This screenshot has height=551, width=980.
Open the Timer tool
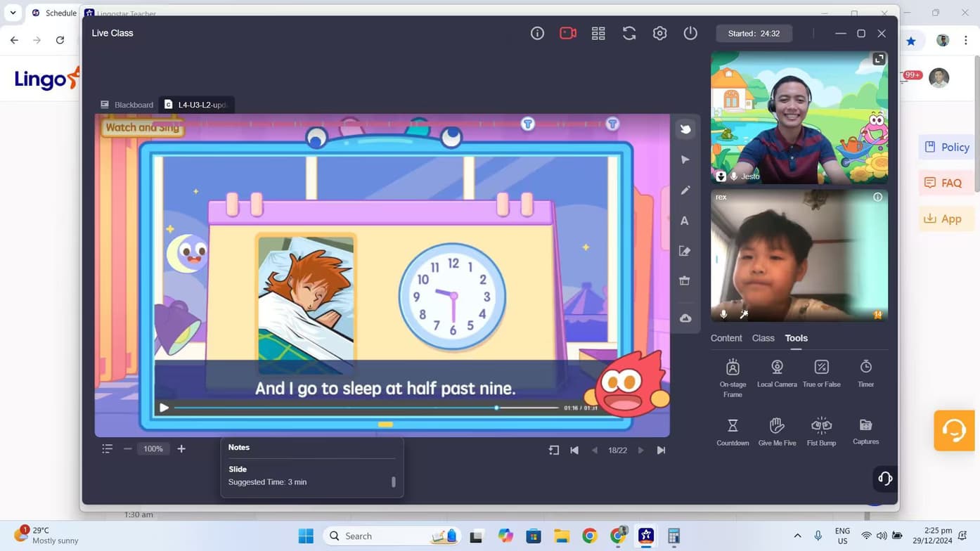[x=865, y=373]
